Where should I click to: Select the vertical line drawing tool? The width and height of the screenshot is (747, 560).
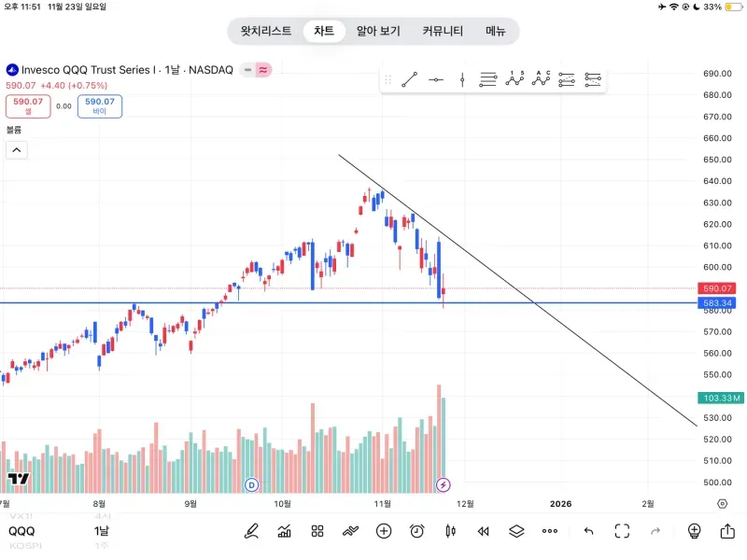coord(462,80)
